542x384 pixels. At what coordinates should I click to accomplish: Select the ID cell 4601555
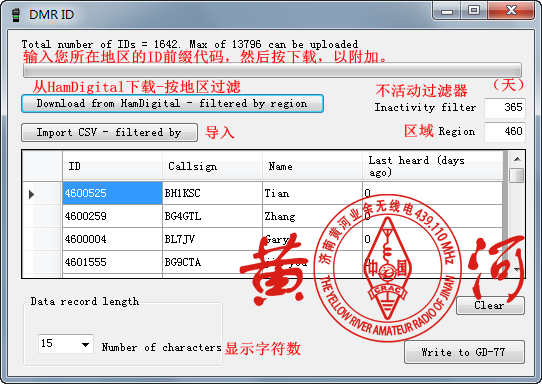[112, 262]
